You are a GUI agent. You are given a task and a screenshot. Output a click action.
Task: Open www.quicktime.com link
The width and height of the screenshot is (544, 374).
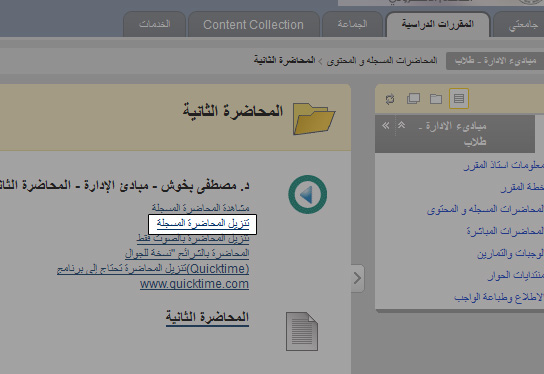(x=194, y=284)
